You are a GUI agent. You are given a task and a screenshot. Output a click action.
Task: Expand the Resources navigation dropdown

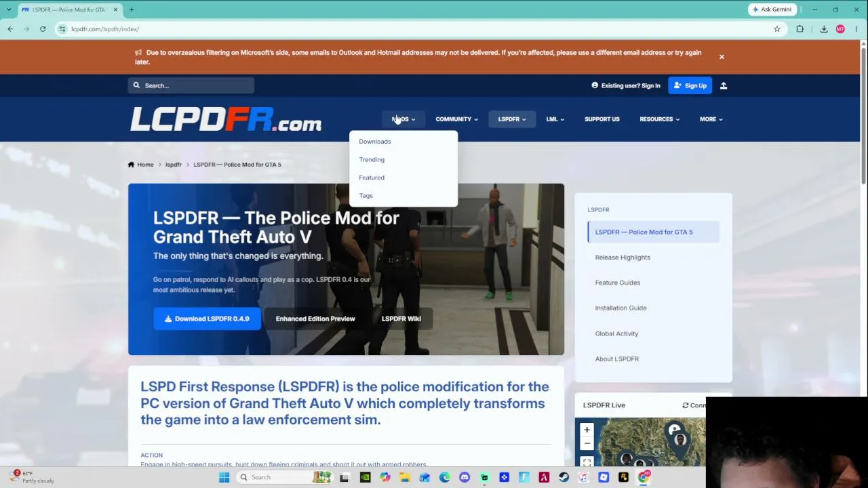click(x=659, y=119)
